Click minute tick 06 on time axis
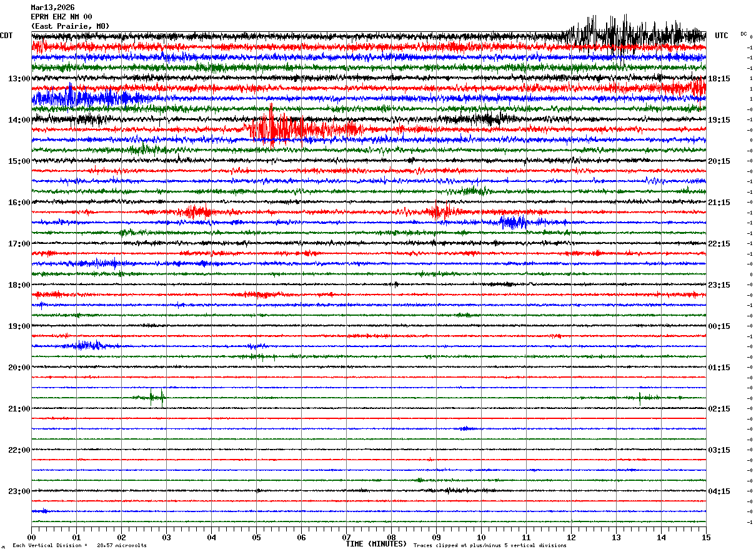Image resolution: width=756 pixels, height=554 pixels. (301, 537)
